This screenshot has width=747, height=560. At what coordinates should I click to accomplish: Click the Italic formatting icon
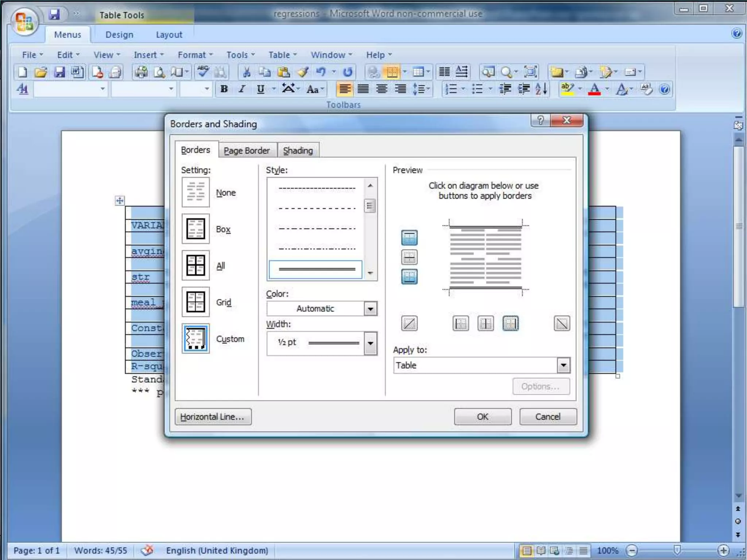click(241, 89)
